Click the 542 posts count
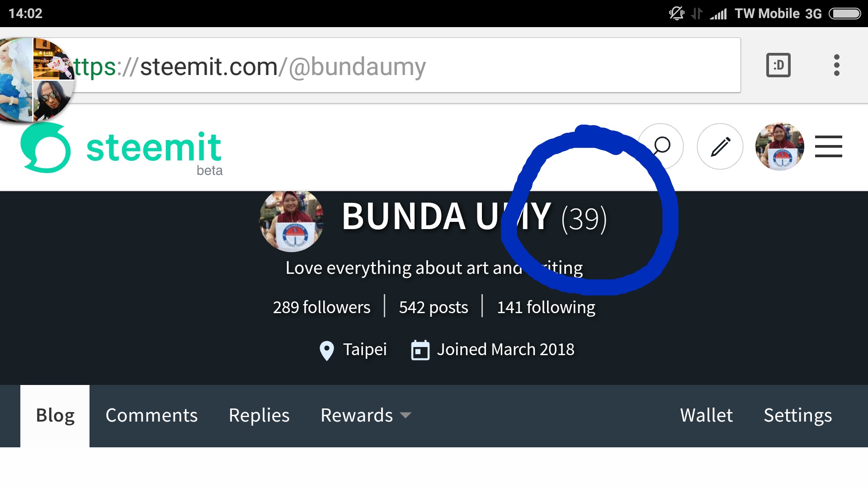This screenshot has height=488, width=868. tap(433, 308)
